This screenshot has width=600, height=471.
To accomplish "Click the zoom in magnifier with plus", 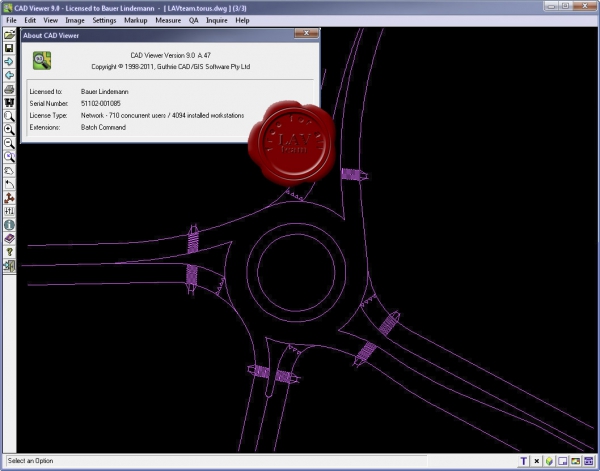I will coord(9,130).
